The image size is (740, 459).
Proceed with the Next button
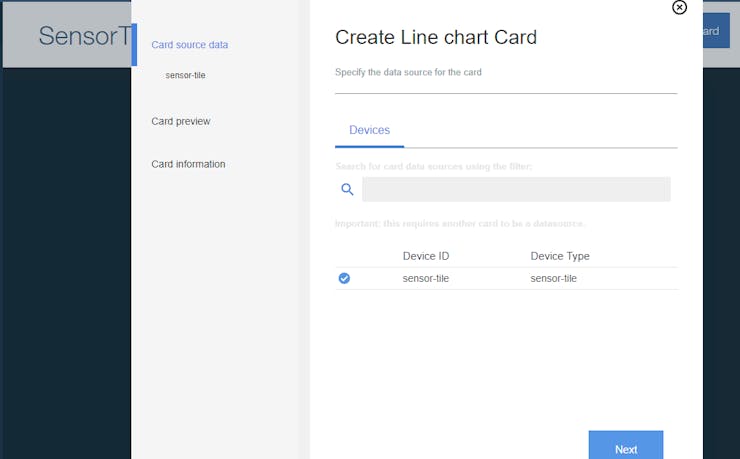(x=626, y=445)
